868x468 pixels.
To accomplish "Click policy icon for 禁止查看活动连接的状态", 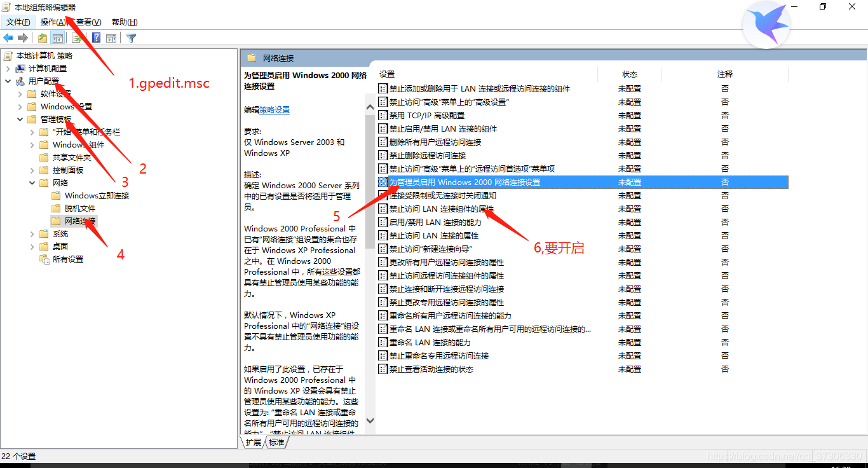I will (x=383, y=369).
